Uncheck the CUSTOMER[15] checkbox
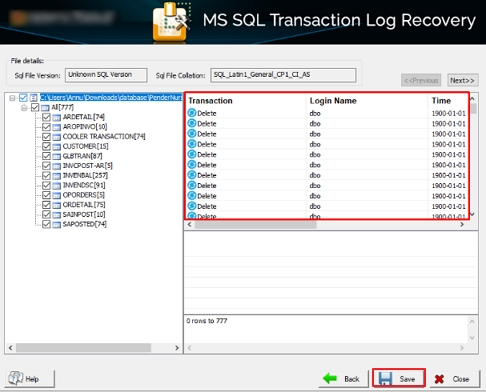 tap(46, 146)
